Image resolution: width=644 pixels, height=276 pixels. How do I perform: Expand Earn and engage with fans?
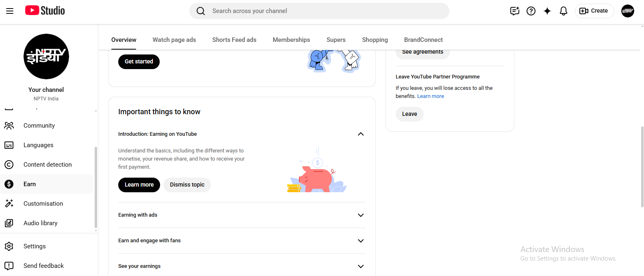click(x=360, y=241)
